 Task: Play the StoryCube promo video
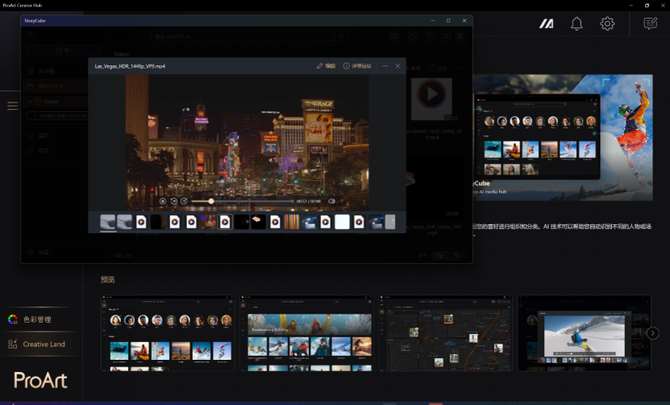point(430,95)
